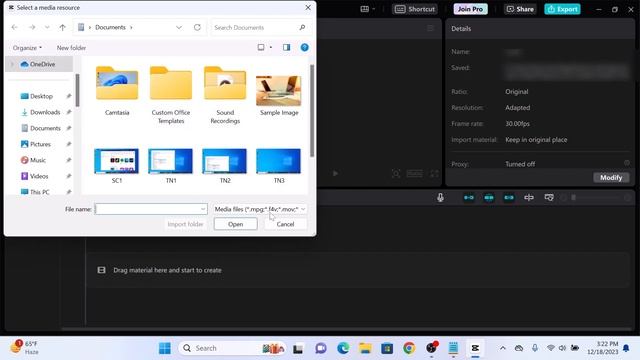Open Microsoft Store from taskbar
Image resolution: width=640 pixels, height=360 pixels.
387,348
